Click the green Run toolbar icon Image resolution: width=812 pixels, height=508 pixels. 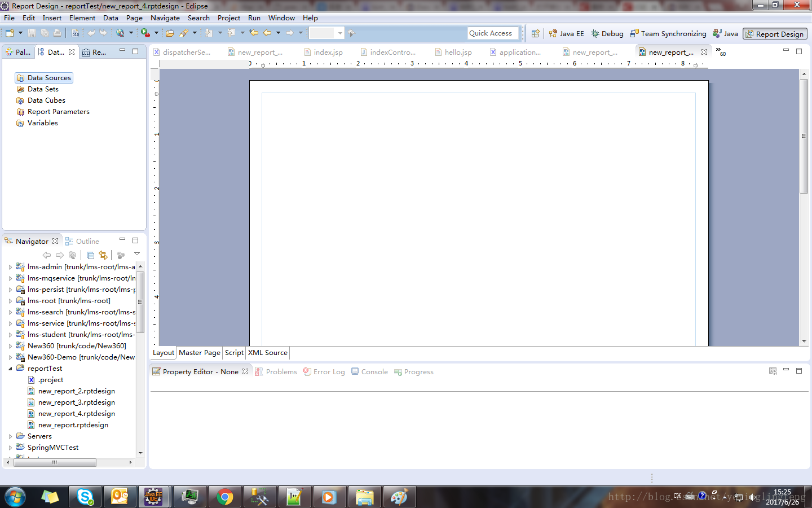[x=145, y=33]
